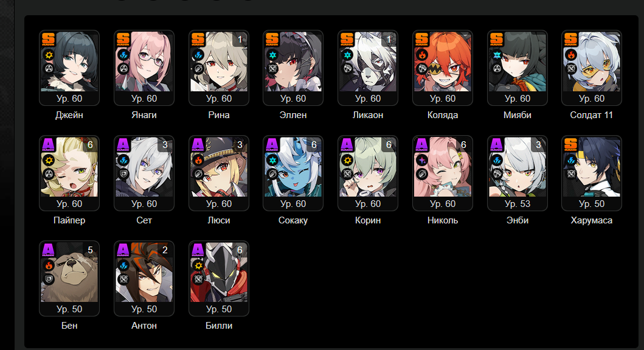644x350 pixels.
Task: Click the physical element icon on Корин
Action: coord(347,161)
